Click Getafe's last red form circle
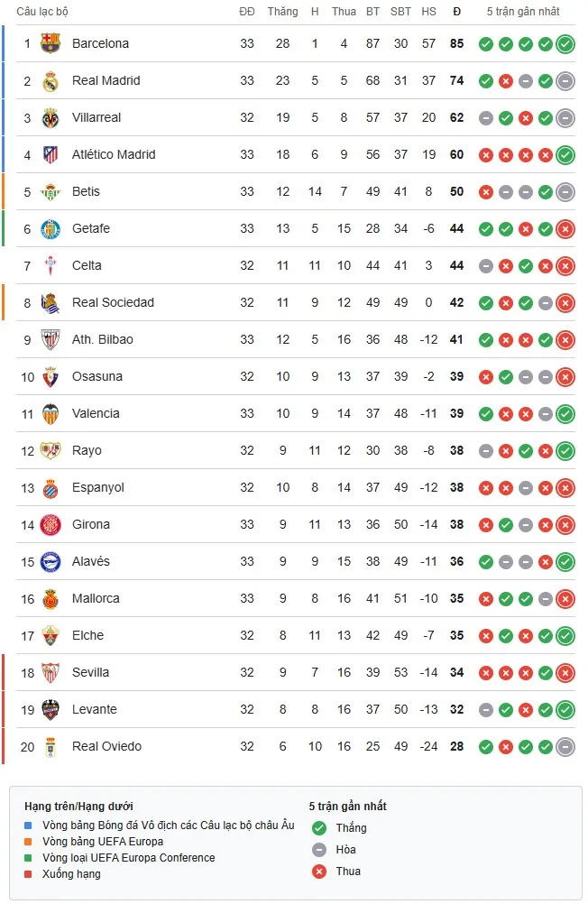The image size is (588, 904). pyautogui.click(x=566, y=228)
